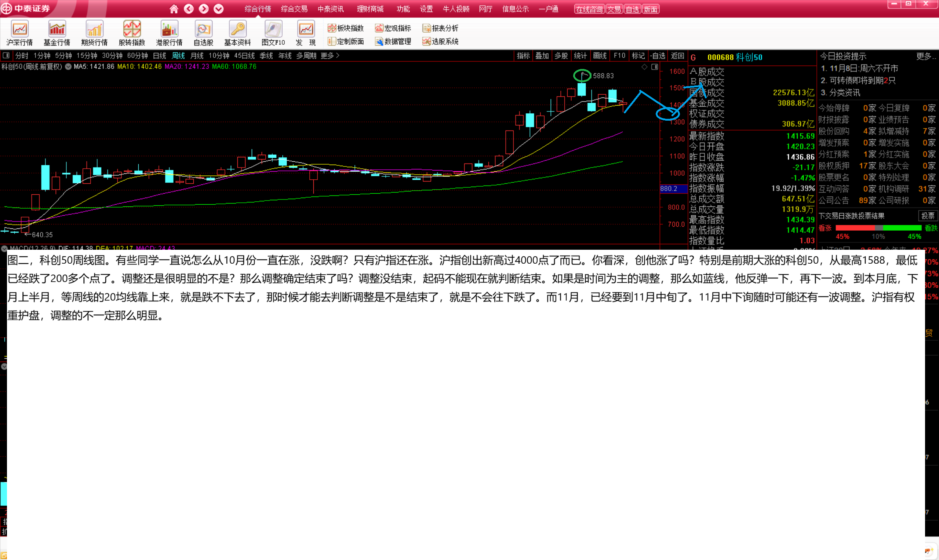Toggle side panel icon left of 分时
The width and height of the screenshot is (939, 560).
coord(6,56)
